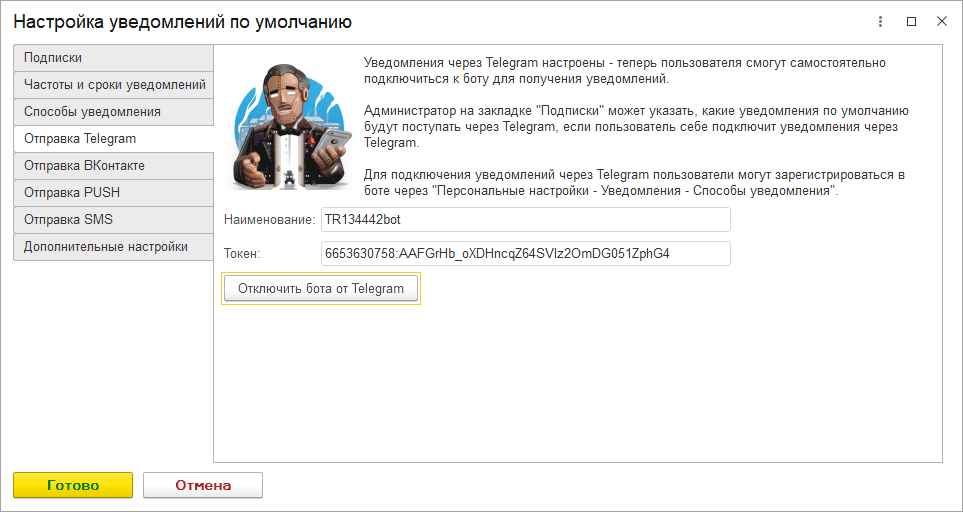Click Отключить бота от Telegram button
The width and height of the screenshot is (963, 512).
pos(321,289)
